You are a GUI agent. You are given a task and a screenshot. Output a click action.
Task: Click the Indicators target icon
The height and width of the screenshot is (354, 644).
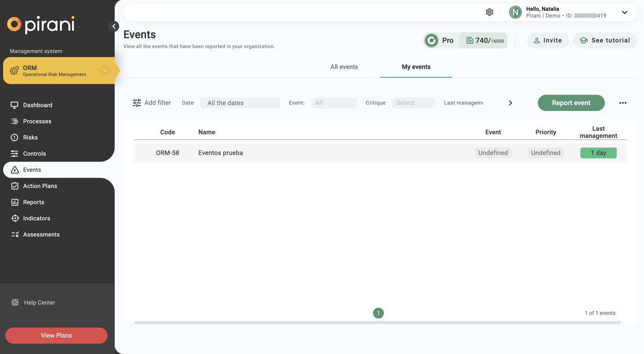tap(15, 218)
